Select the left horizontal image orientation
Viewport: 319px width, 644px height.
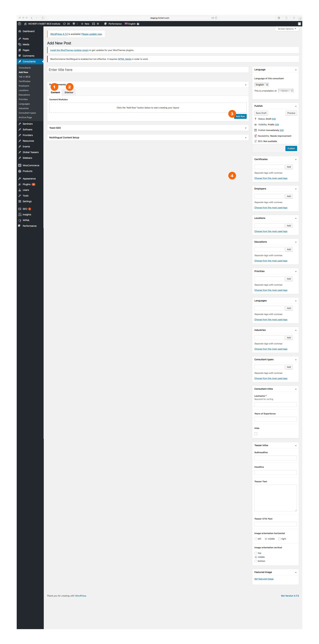tap(256, 539)
